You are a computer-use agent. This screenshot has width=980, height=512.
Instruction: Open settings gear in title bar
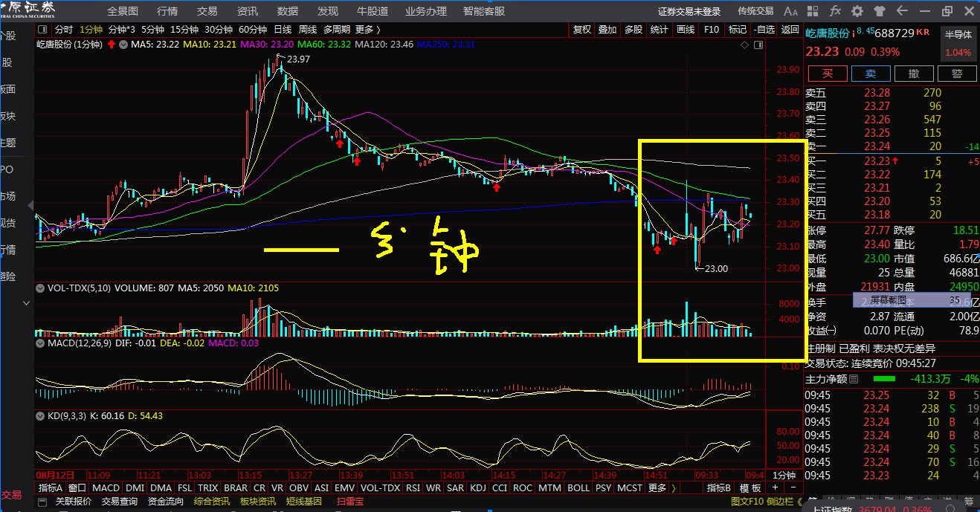[x=857, y=11]
